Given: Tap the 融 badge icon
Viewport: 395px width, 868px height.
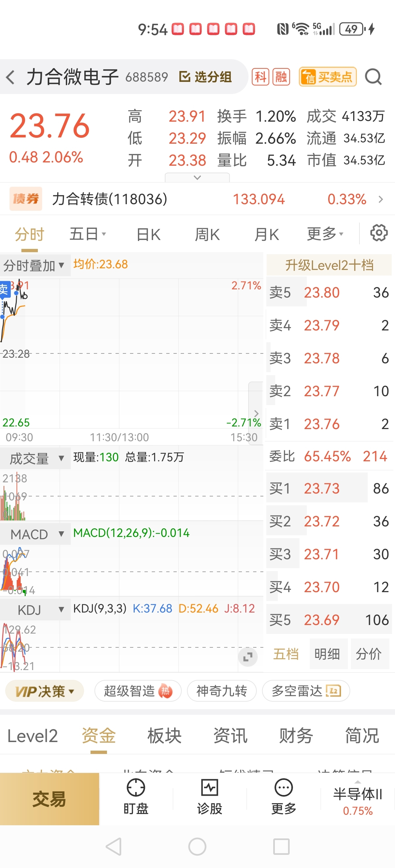Looking at the screenshot, I should click(281, 77).
